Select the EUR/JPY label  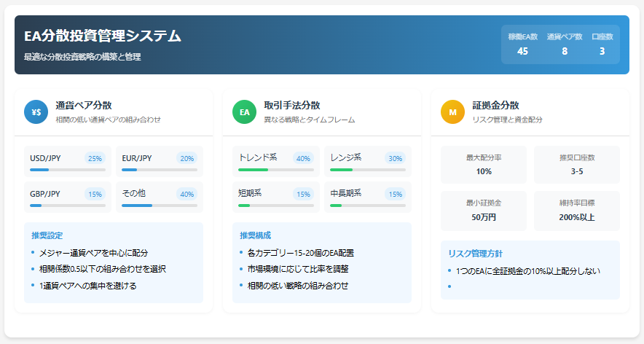[137, 158]
